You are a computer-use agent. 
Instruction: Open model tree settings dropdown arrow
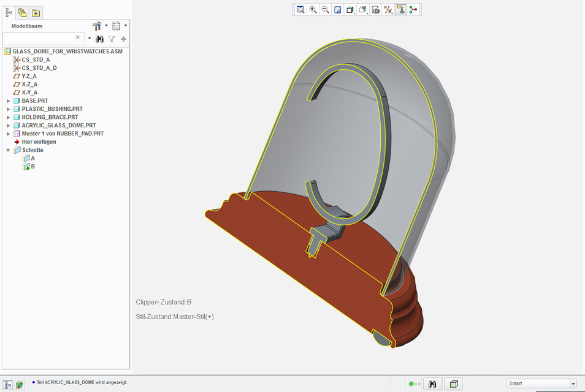[x=107, y=26]
